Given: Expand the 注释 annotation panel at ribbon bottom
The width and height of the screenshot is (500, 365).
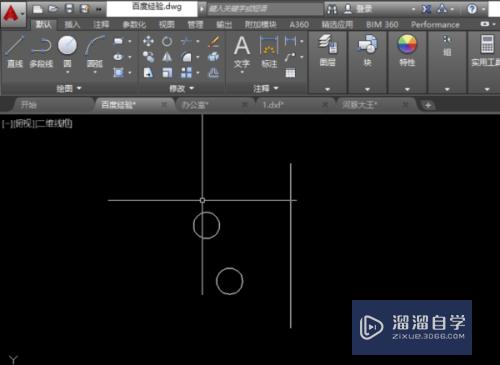Looking at the screenshot, I should point(265,88).
